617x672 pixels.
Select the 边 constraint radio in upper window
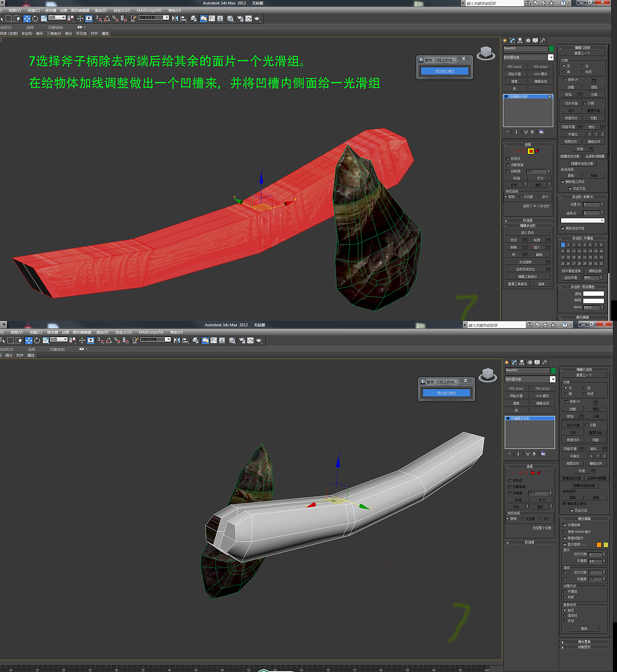582,66
